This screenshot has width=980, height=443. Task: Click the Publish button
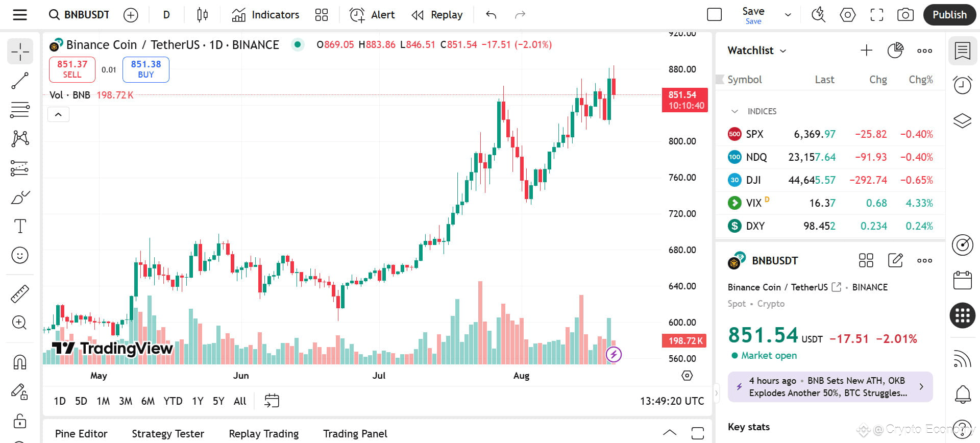(949, 15)
